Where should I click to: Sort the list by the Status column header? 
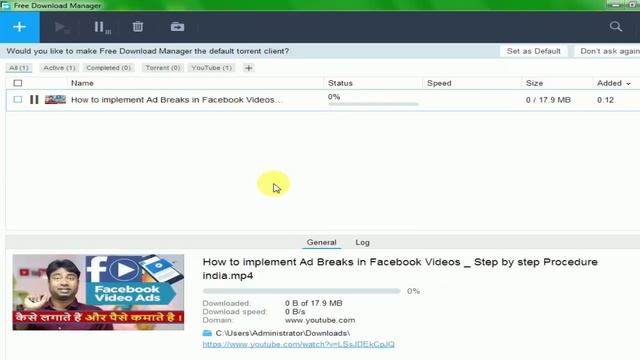(340, 83)
